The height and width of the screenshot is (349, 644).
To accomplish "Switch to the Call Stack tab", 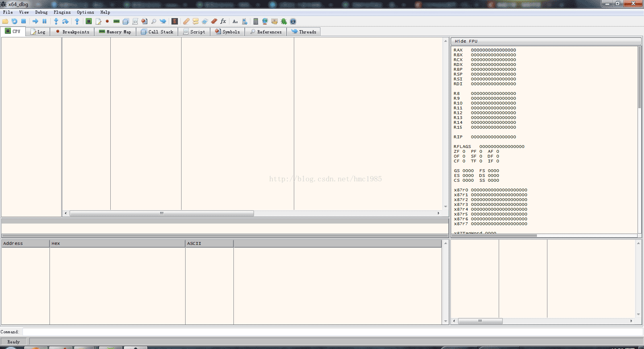I will (157, 32).
